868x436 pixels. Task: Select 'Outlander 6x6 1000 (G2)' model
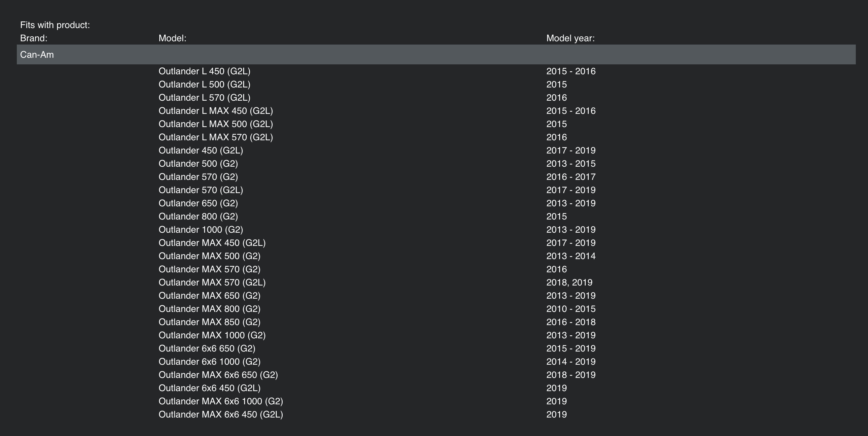click(x=210, y=361)
